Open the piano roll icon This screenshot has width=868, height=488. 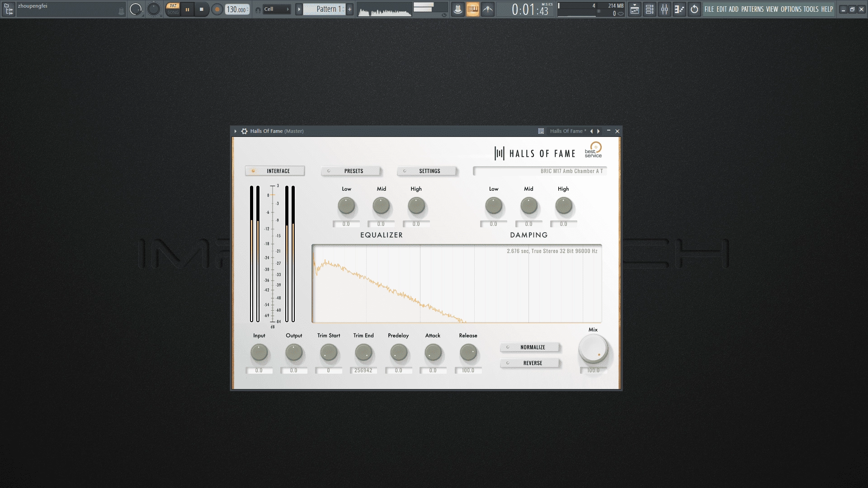[679, 9]
